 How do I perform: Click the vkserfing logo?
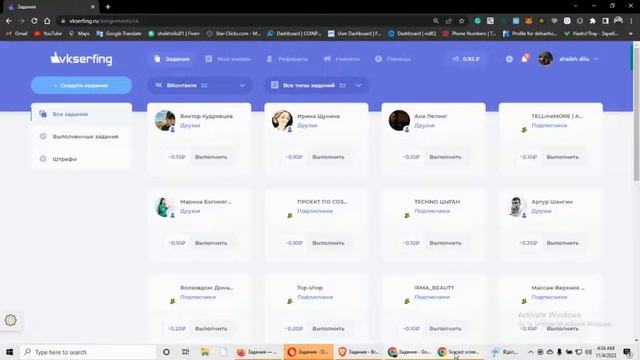coord(81,59)
